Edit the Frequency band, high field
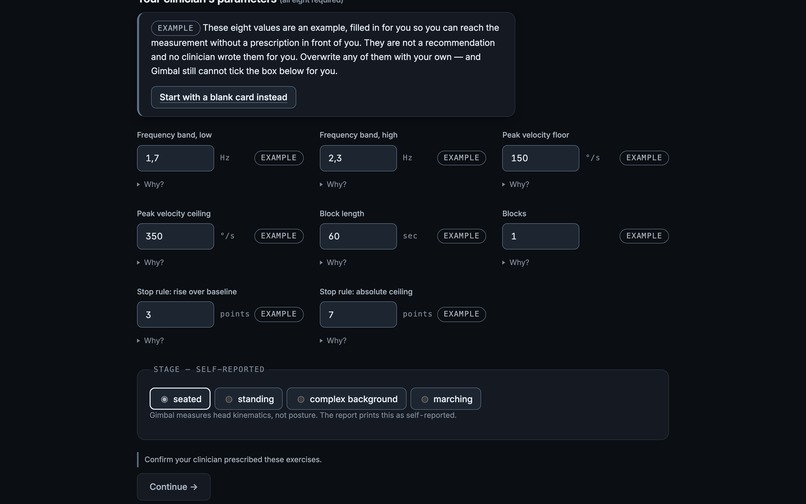Image resolution: width=806 pixels, height=504 pixels. click(358, 158)
